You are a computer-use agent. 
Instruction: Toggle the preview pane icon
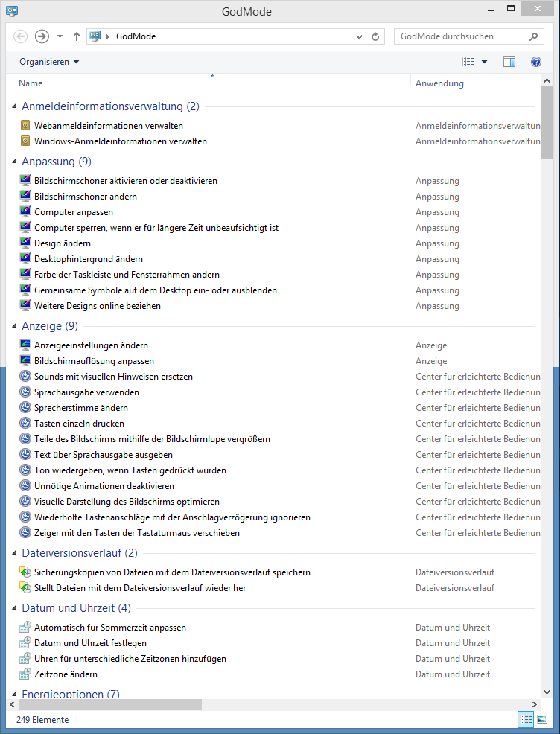509,62
